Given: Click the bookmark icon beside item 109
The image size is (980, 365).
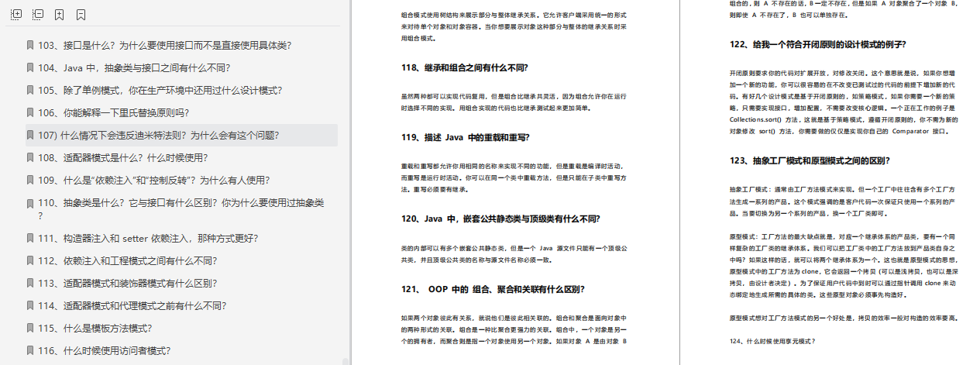Looking at the screenshot, I should click(29, 180).
